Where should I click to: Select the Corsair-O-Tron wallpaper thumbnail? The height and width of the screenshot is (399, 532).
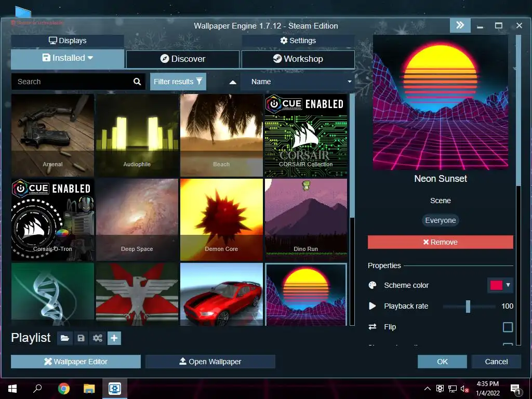pos(52,220)
